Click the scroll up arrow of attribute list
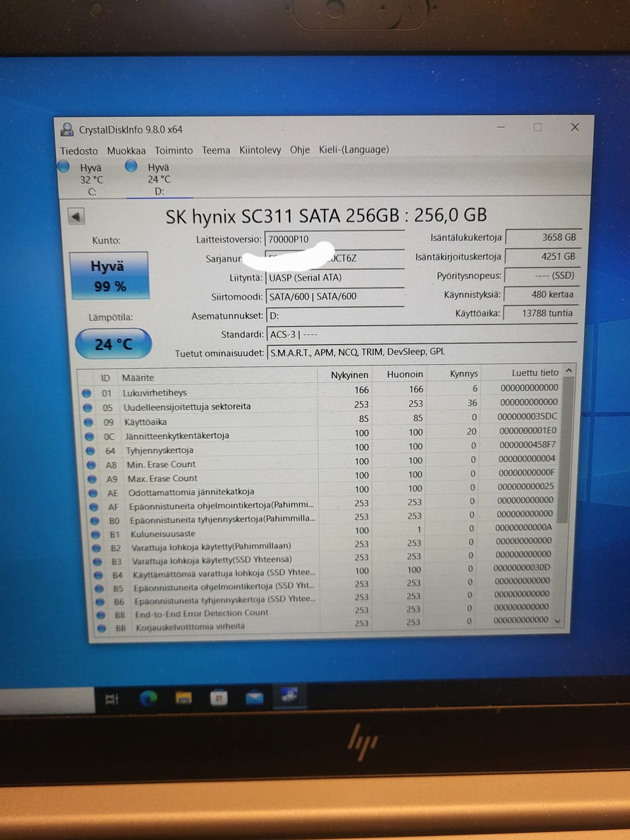Image resolution: width=630 pixels, height=840 pixels. click(x=569, y=371)
